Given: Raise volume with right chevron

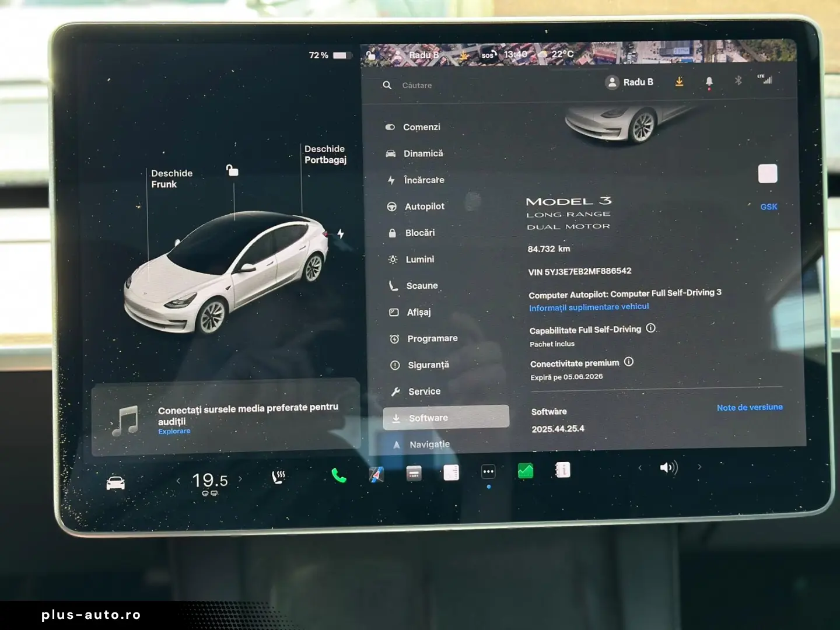Looking at the screenshot, I should click(699, 467).
